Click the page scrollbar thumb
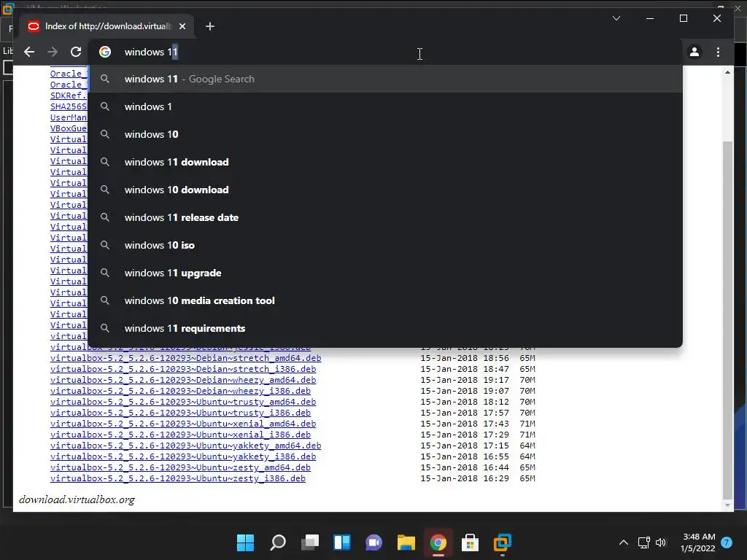 727,319
